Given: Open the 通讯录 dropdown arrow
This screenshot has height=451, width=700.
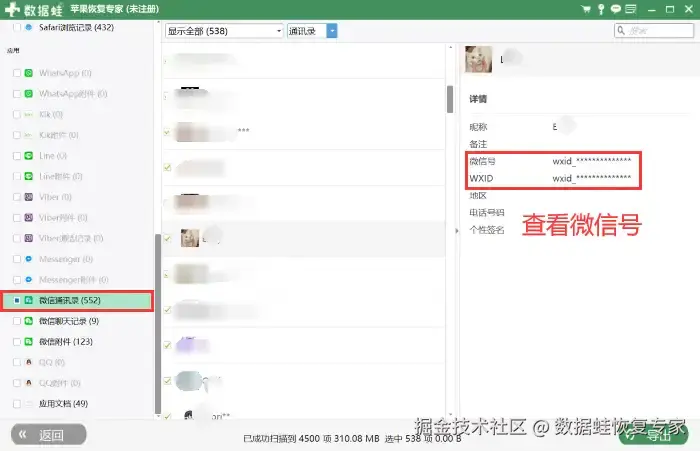Looking at the screenshot, I should [x=332, y=31].
